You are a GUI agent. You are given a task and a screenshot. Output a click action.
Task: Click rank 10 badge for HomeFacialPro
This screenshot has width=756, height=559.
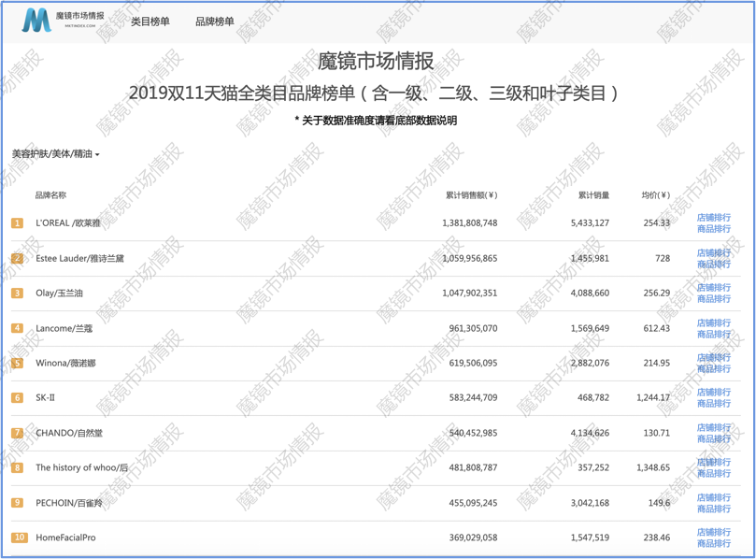[19, 537]
